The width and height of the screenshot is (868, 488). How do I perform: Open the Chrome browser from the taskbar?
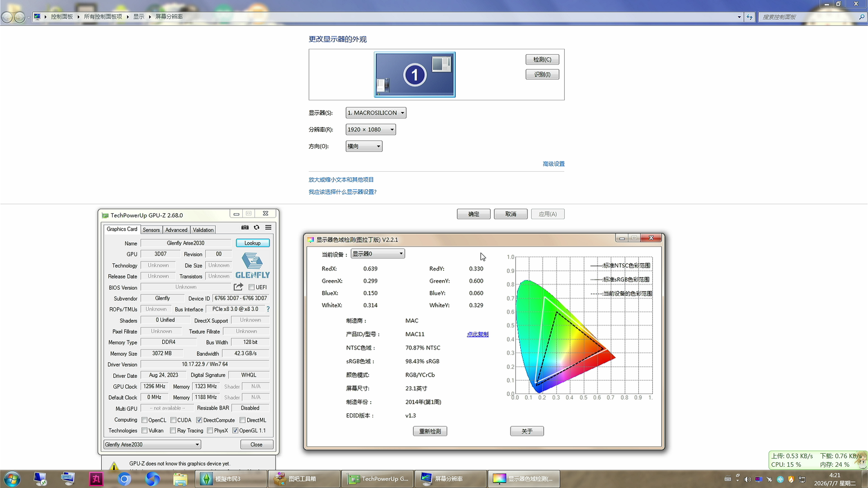125,479
